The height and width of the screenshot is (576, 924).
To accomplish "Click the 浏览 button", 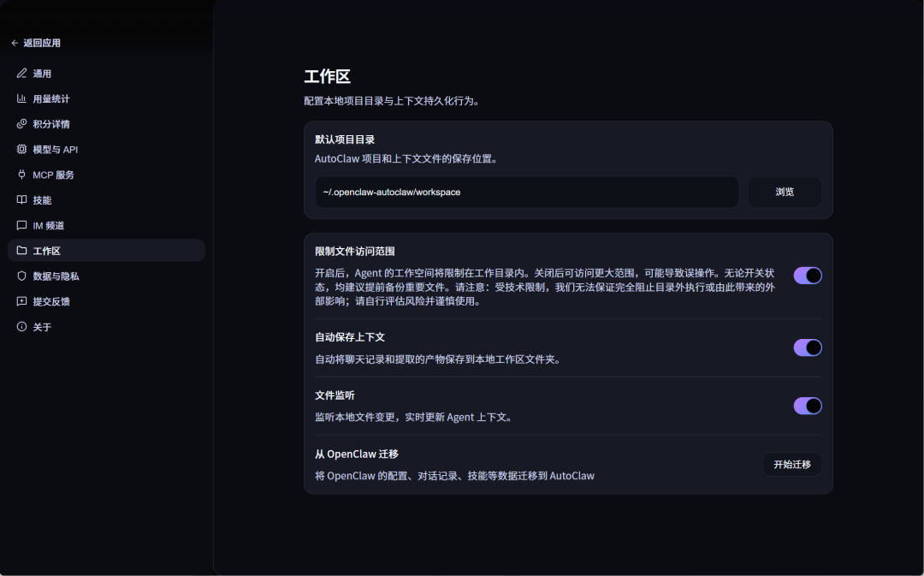I will 785,193.
